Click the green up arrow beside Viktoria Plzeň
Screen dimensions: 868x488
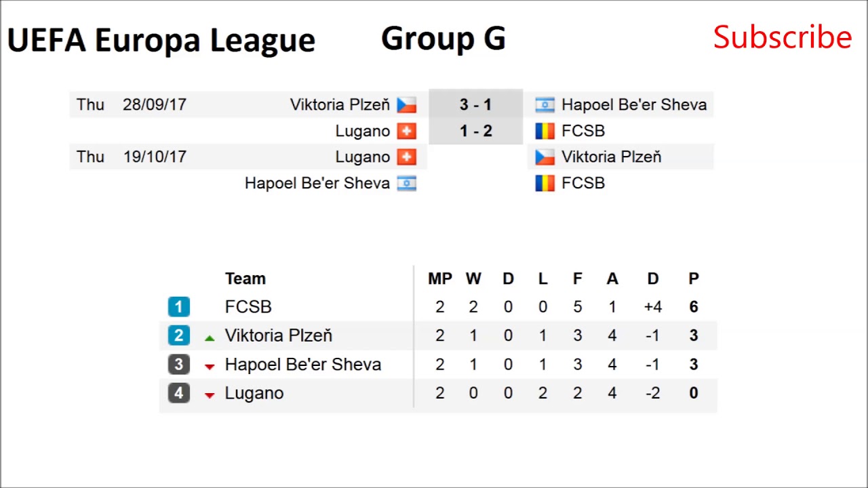[x=210, y=338]
